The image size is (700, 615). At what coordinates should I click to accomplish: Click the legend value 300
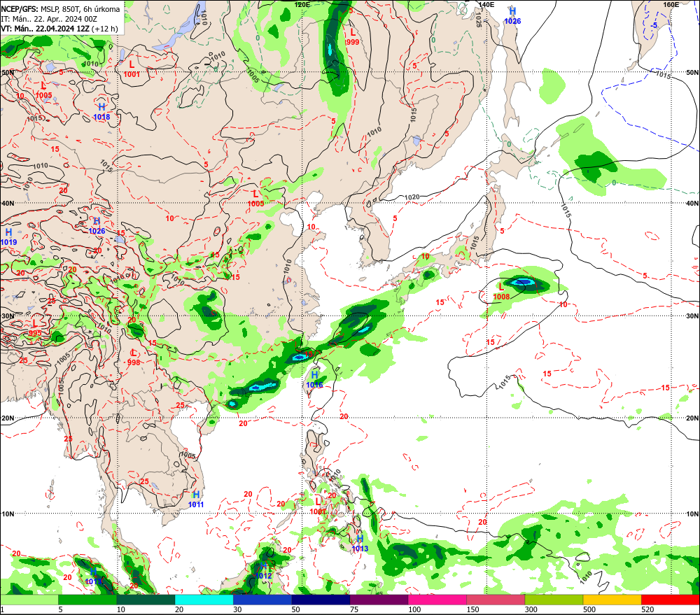(531, 609)
